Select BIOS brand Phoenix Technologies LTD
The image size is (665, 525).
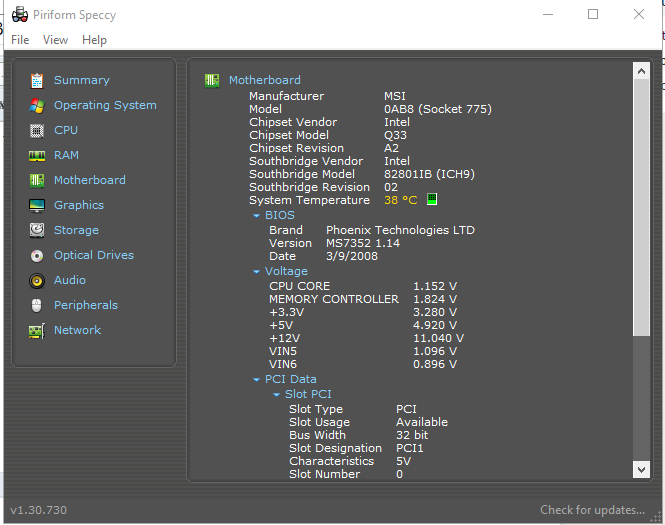click(400, 230)
